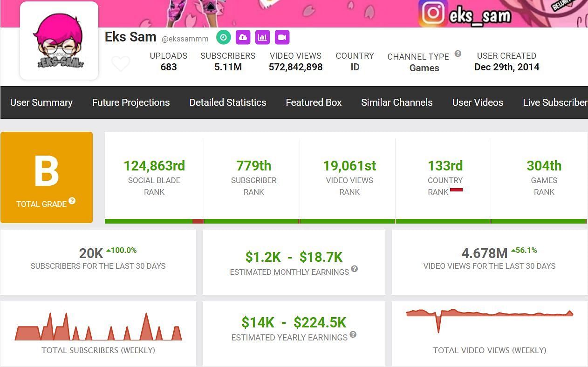
Task: Toggle the heart favorite icon for Eks Sam
Action: pyautogui.click(x=121, y=63)
